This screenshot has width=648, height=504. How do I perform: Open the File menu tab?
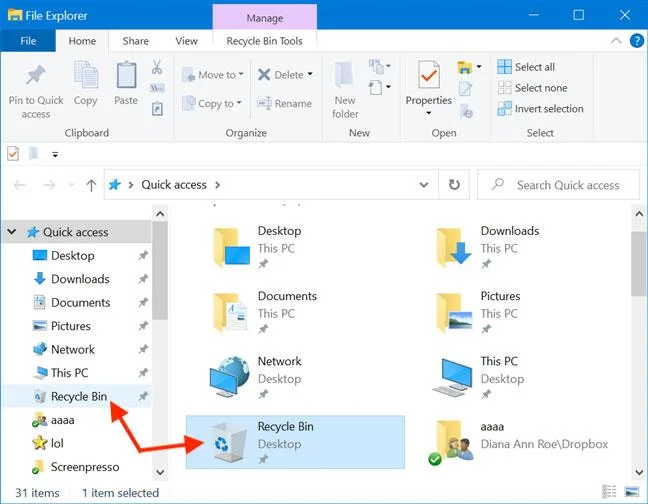pos(28,40)
